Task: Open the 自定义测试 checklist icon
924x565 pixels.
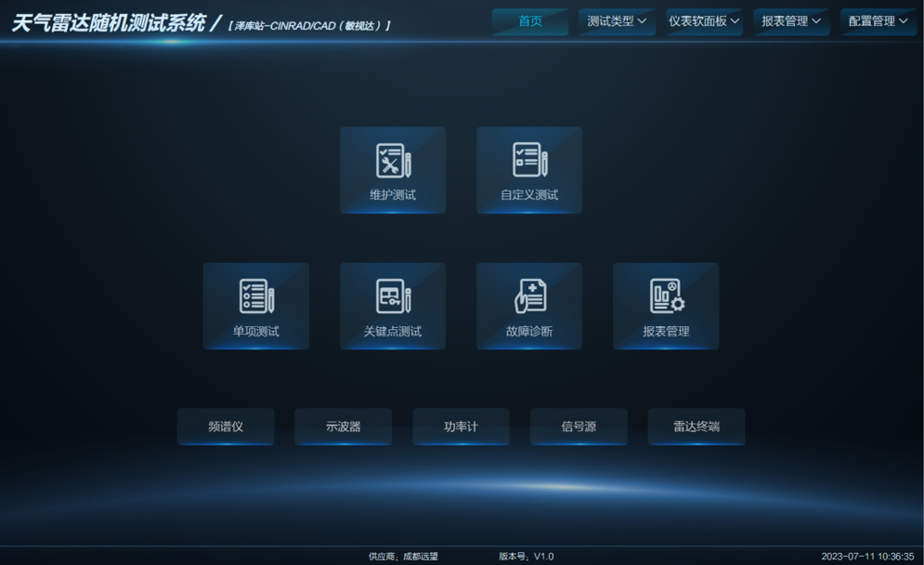Action: pyautogui.click(x=529, y=160)
